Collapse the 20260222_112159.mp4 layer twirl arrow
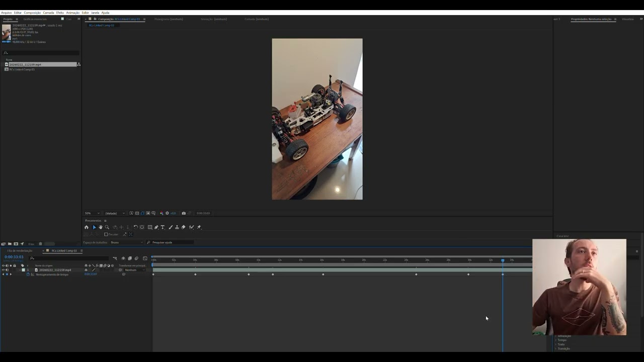Screen dimensions: 644x362 [x=19, y=270]
